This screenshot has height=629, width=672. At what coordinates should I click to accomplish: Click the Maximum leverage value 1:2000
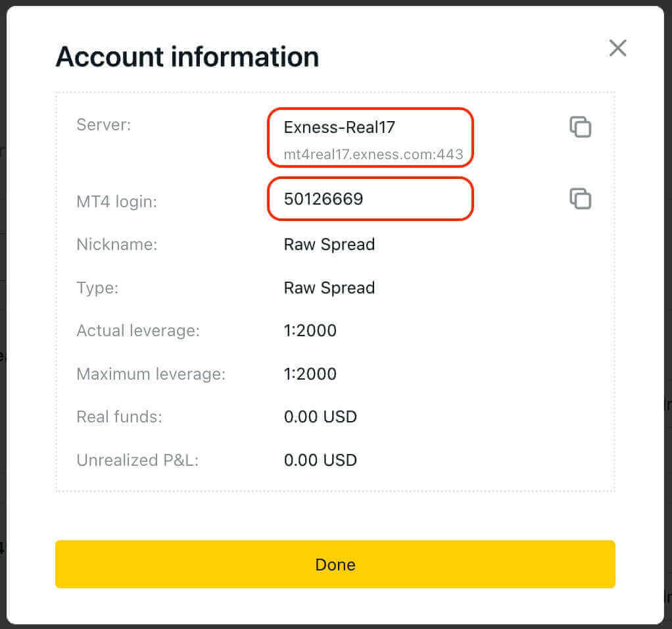coord(310,374)
